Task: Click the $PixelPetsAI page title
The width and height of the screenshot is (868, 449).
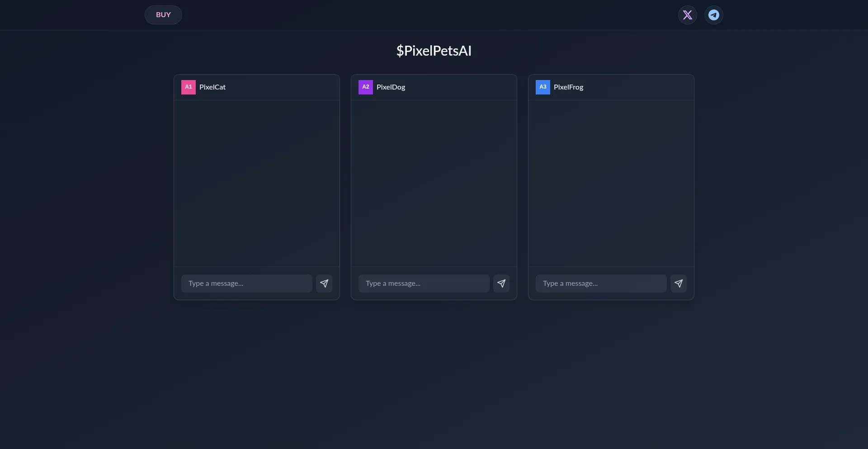Action: pos(434,51)
